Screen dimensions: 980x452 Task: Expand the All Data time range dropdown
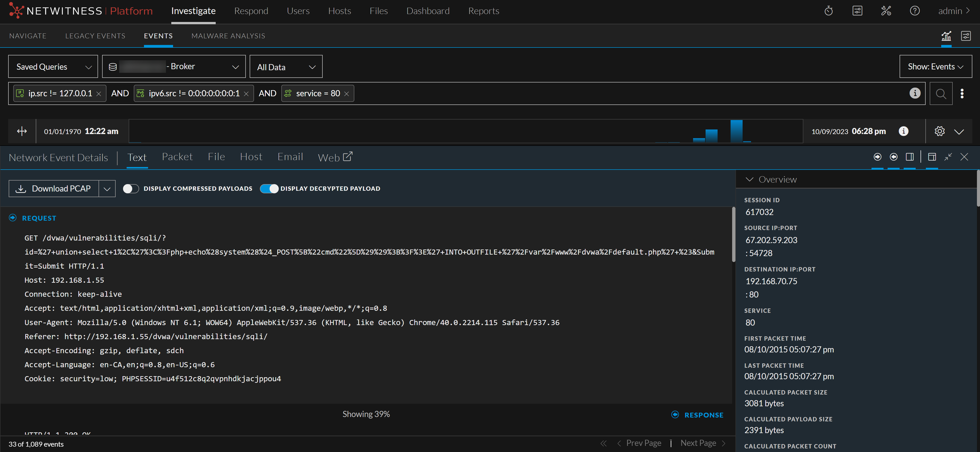pyautogui.click(x=286, y=67)
